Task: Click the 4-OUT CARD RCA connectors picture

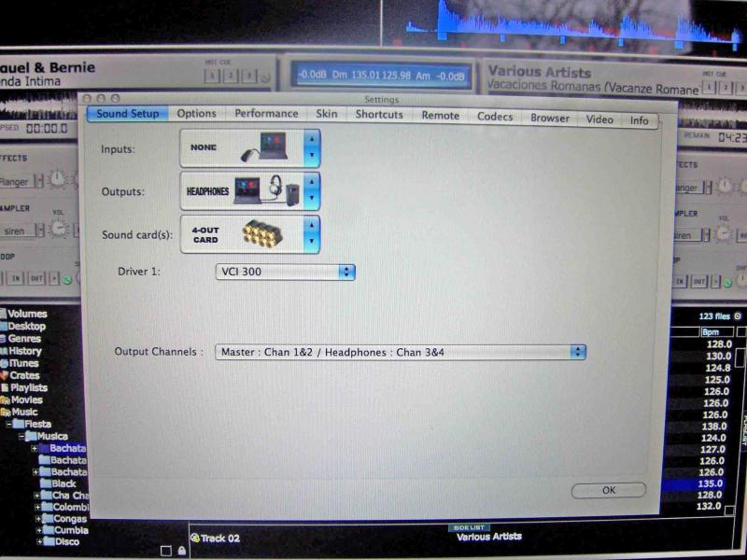Action: coord(262,234)
